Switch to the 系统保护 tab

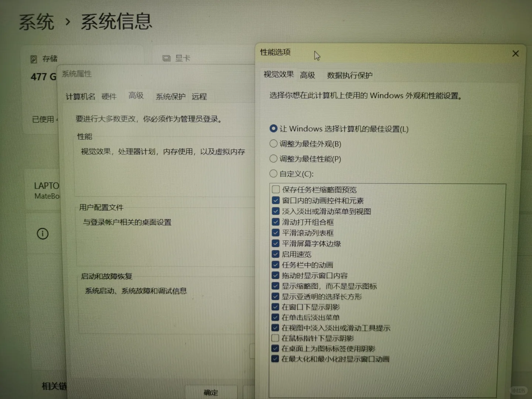pos(170,96)
